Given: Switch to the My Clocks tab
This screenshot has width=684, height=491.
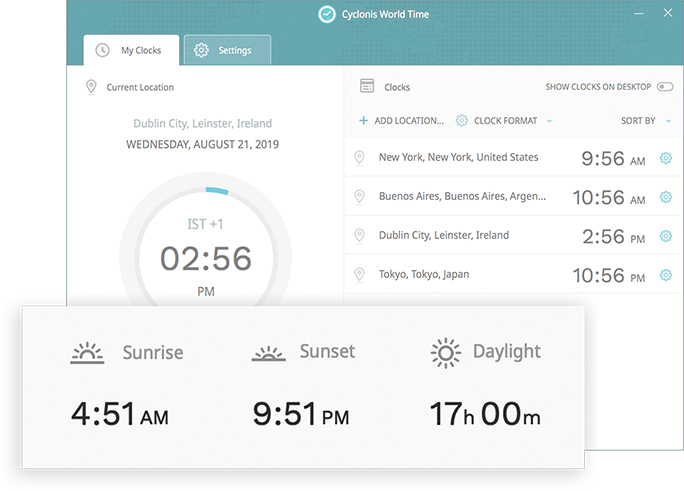Looking at the screenshot, I should click(x=131, y=50).
